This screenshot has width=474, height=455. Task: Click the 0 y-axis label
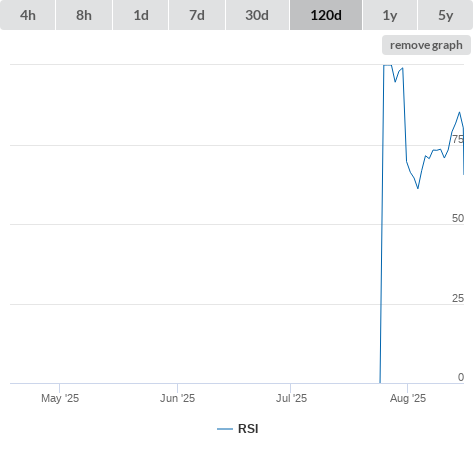click(x=461, y=377)
